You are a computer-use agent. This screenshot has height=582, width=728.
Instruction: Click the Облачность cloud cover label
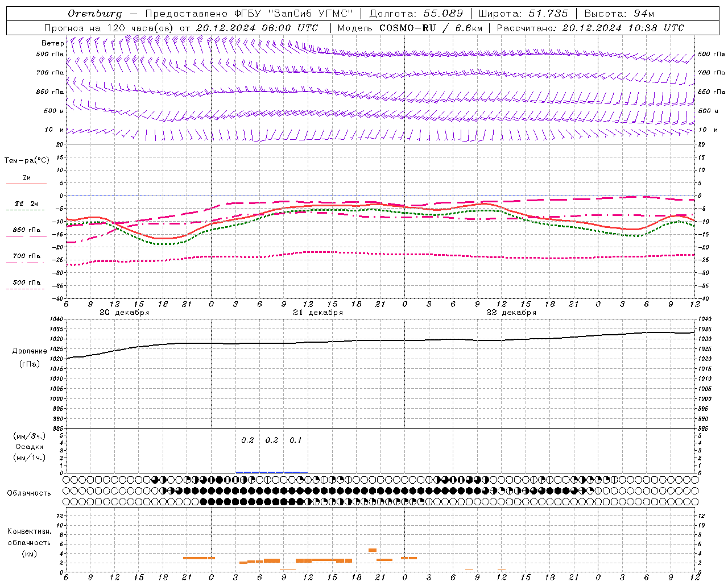coord(29,493)
